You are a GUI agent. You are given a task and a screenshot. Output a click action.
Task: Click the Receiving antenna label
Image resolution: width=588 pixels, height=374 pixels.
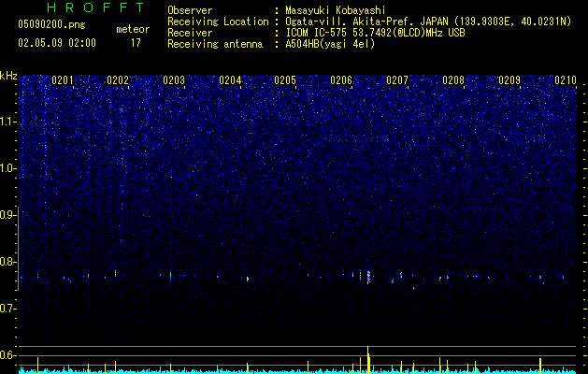(x=215, y=44)
